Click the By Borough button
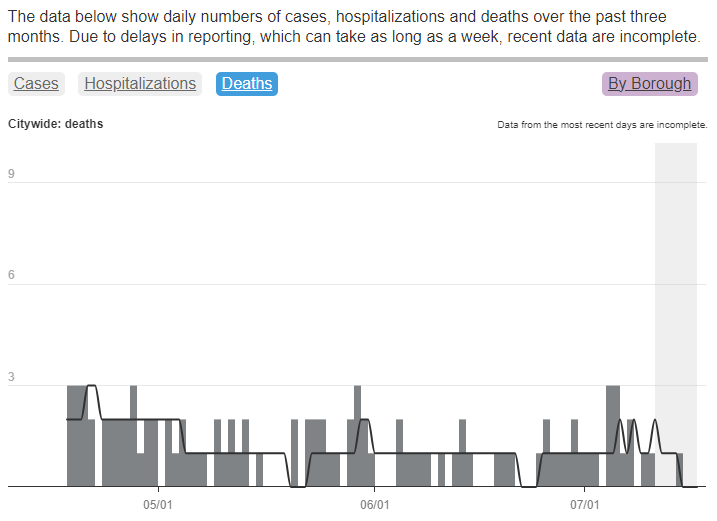 point(649,84)
